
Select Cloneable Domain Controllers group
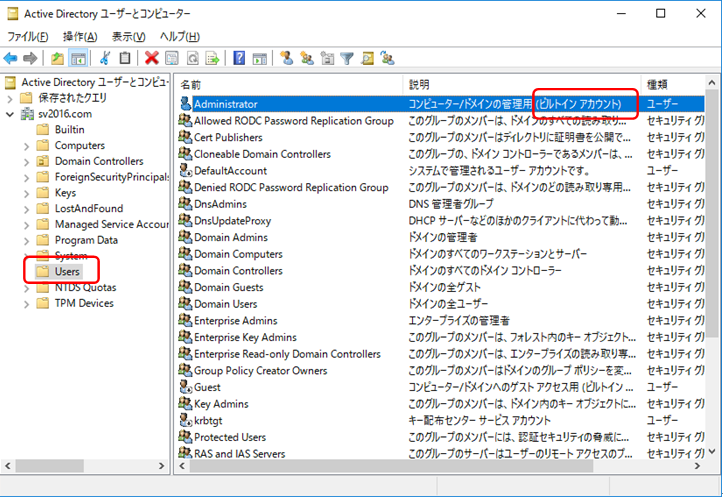[262, 154]
